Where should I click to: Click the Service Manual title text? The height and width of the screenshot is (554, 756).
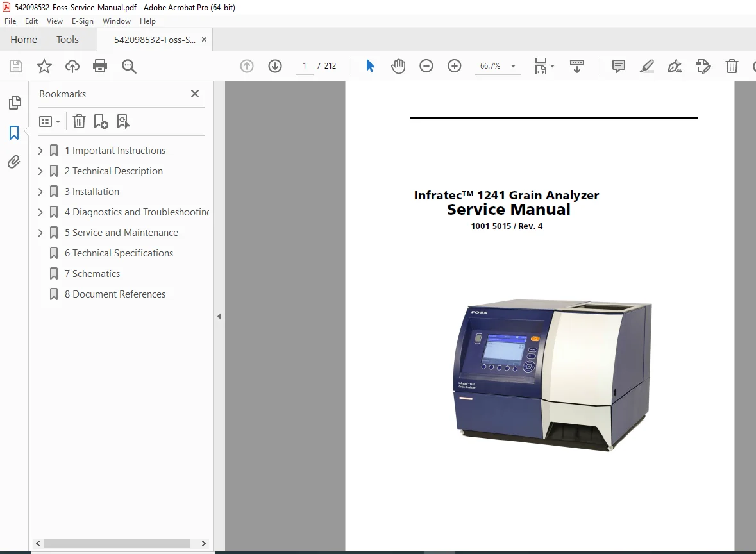click(508, 209)
